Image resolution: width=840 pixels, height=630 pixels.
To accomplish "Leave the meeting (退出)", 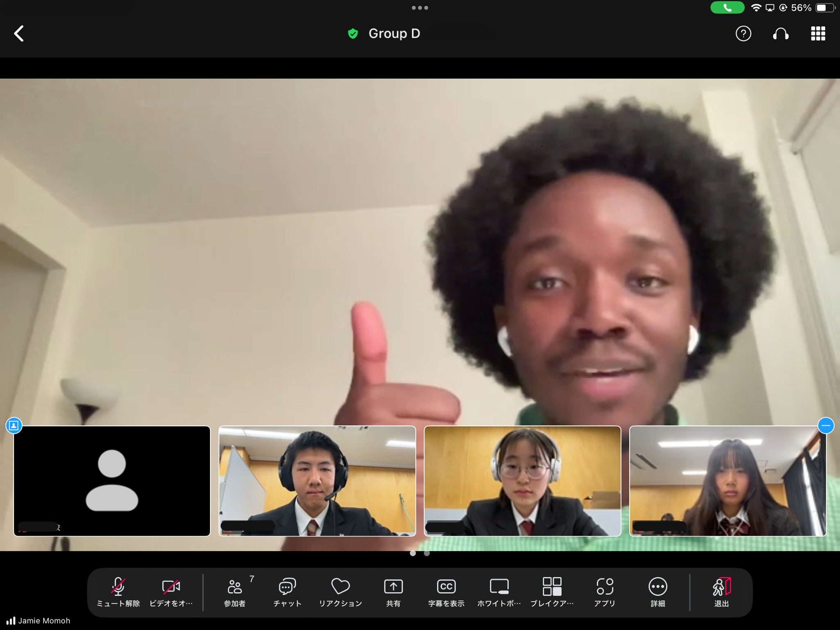I will (721, 592).
